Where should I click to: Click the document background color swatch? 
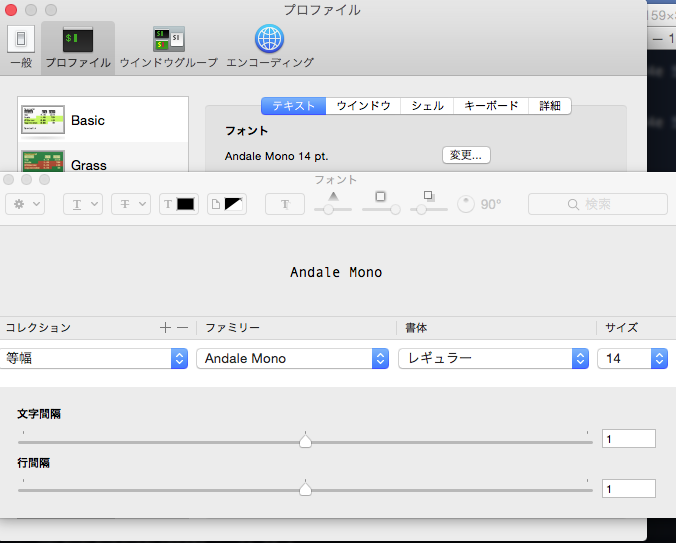click(x=227, y=204)
